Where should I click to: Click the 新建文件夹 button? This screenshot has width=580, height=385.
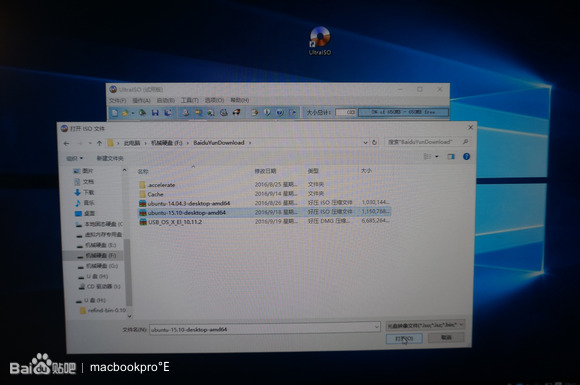click(110, 158)
